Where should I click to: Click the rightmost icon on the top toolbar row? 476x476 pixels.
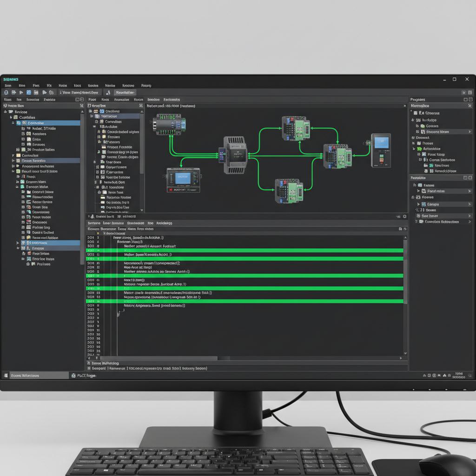(469, 93)
